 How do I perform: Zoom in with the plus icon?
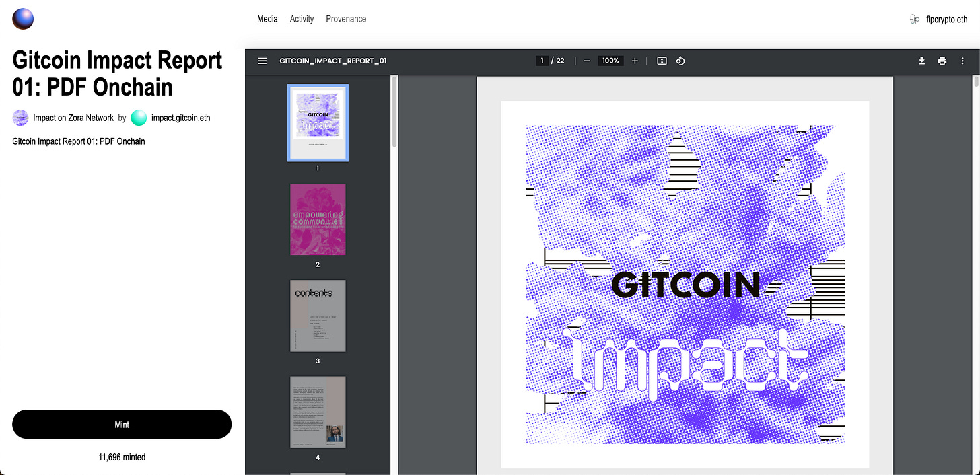click(635, 61)
